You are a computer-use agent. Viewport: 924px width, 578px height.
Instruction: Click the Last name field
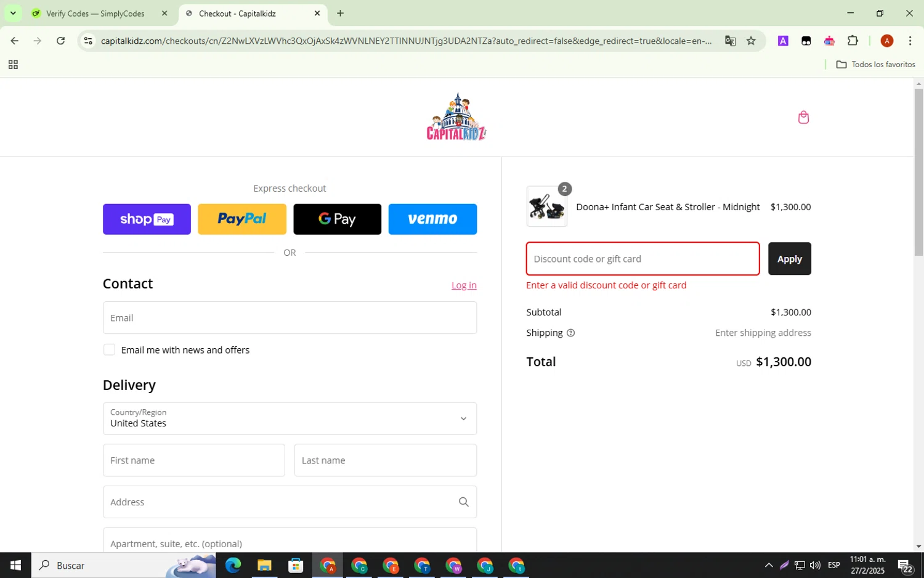[386, 460]
